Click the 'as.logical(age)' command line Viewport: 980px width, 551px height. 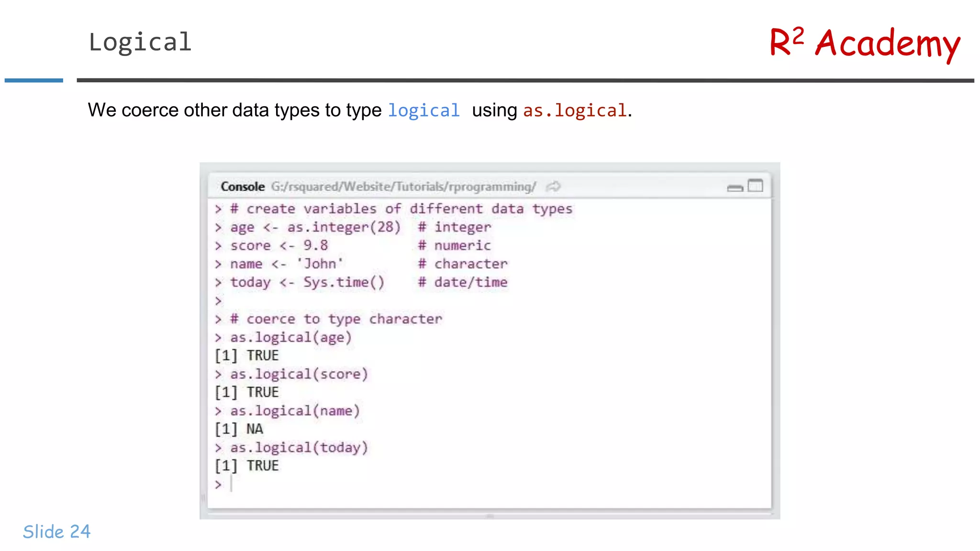[x=290, y=337]
